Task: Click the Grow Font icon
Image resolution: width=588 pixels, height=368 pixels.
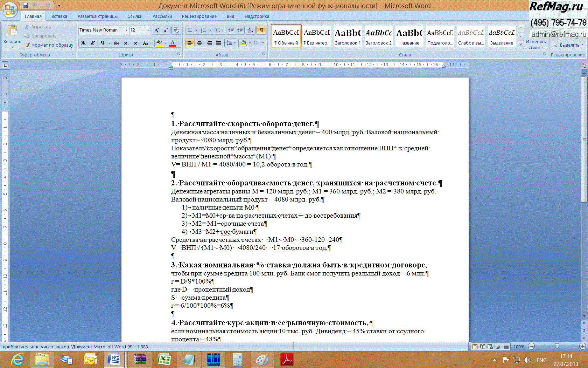Action: pos(156,30)
